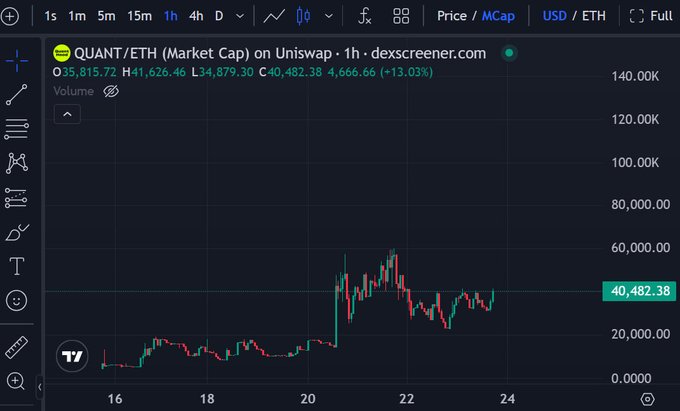Choose the D daily timeframe

click(219, 16)
